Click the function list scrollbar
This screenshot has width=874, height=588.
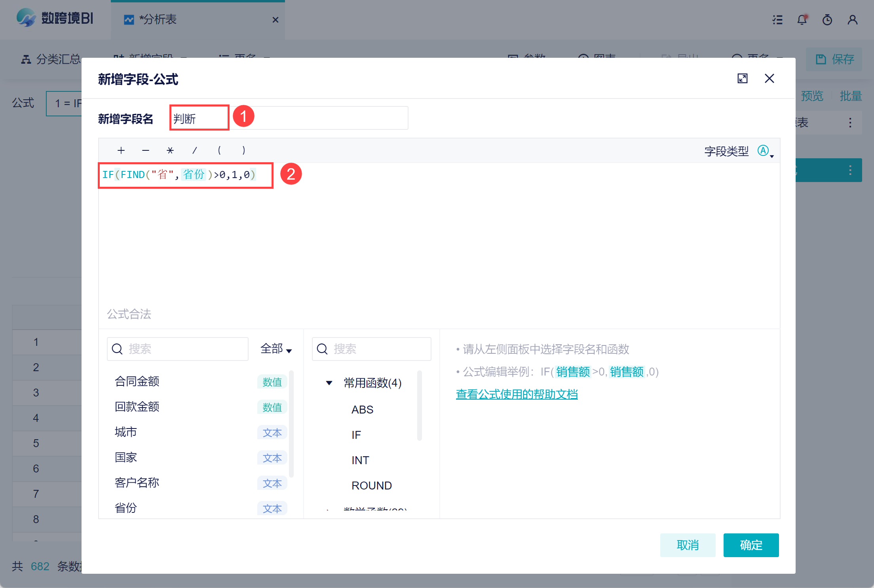click(420, 406)
